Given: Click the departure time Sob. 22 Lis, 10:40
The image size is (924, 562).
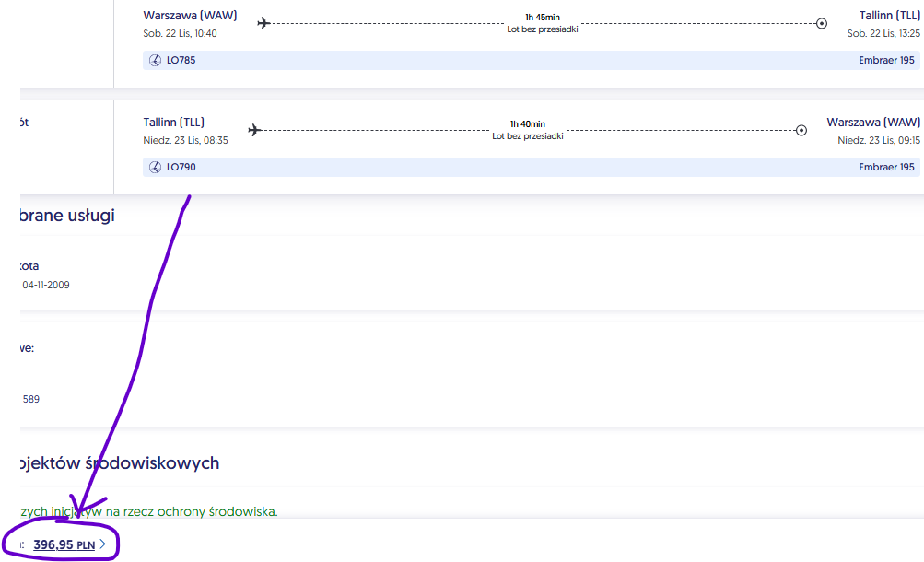Looking at the screenshot, I should [x=180, y=33].
